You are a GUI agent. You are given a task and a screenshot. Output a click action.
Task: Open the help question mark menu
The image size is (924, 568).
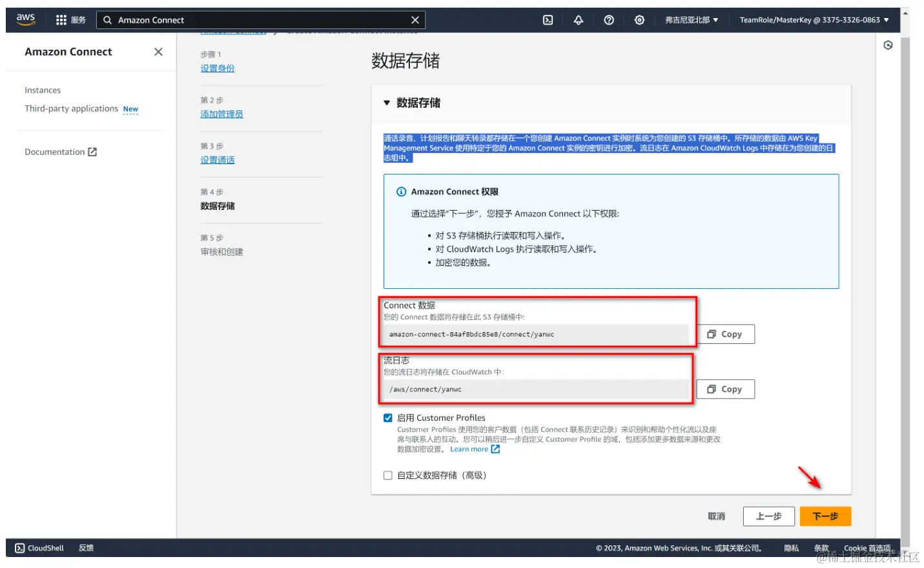609,20
